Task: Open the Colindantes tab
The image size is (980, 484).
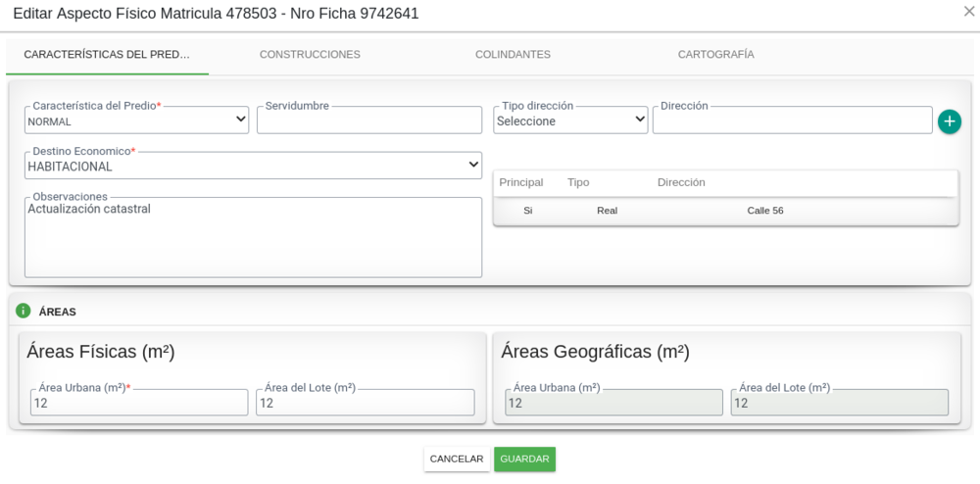Action: [513, 55]
